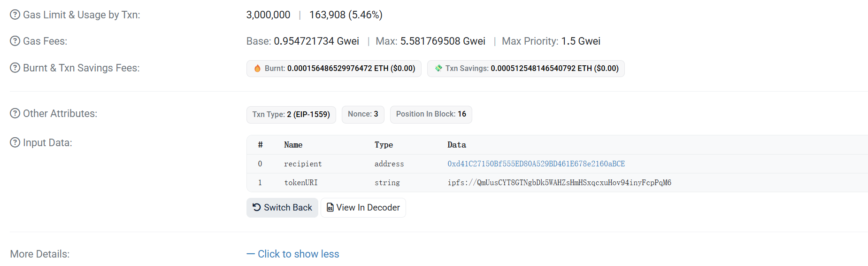The width and height of the screenshot is (868, 266).
Task: Click the # column header
Action: pyautogui.click(x=260, y=145)
